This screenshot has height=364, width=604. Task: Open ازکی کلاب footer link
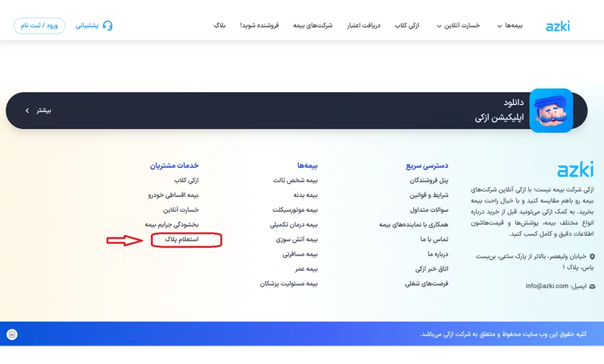[186, 181]
